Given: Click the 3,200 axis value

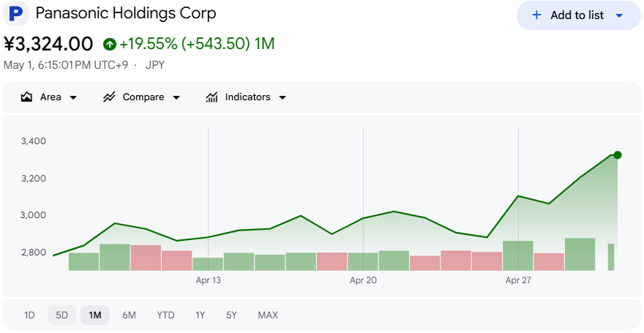Looking at the screenshot, I should pyautogui.click(x=33, y=179).
